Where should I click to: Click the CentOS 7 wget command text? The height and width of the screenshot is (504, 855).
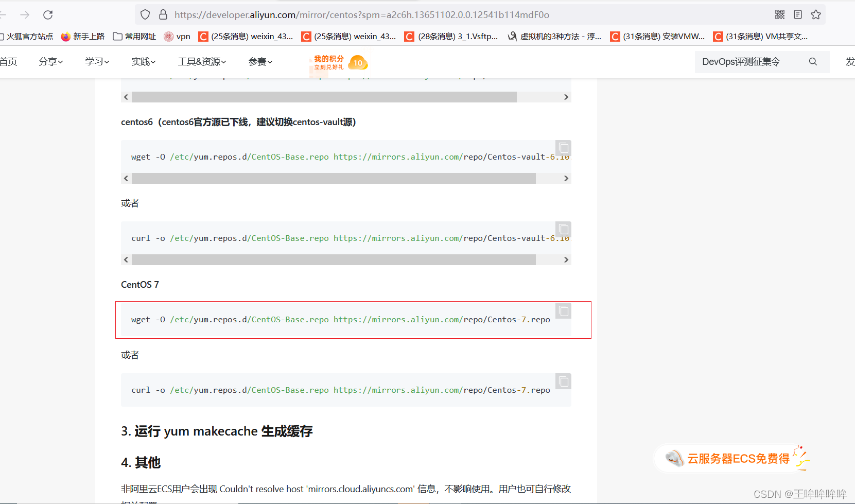click(340, 320)
